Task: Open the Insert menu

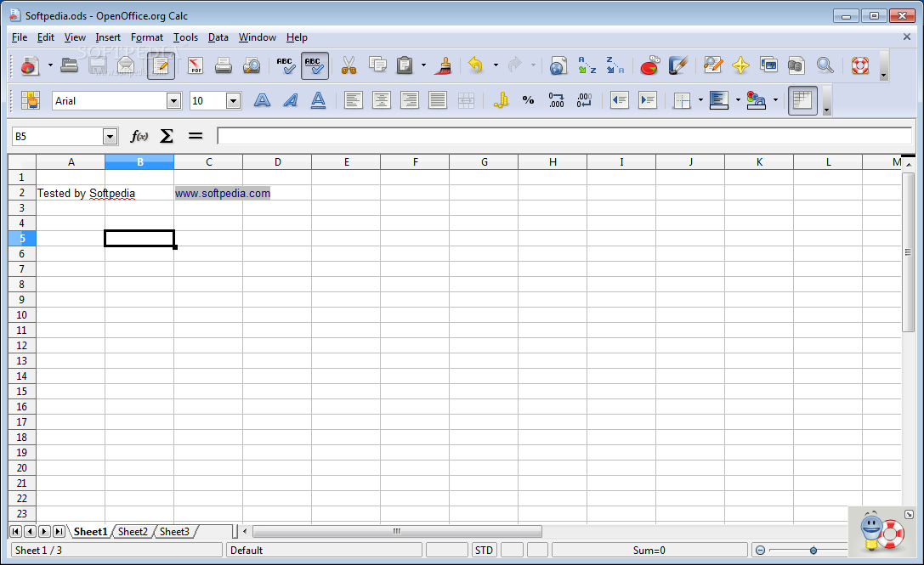Action: (108, 37)
